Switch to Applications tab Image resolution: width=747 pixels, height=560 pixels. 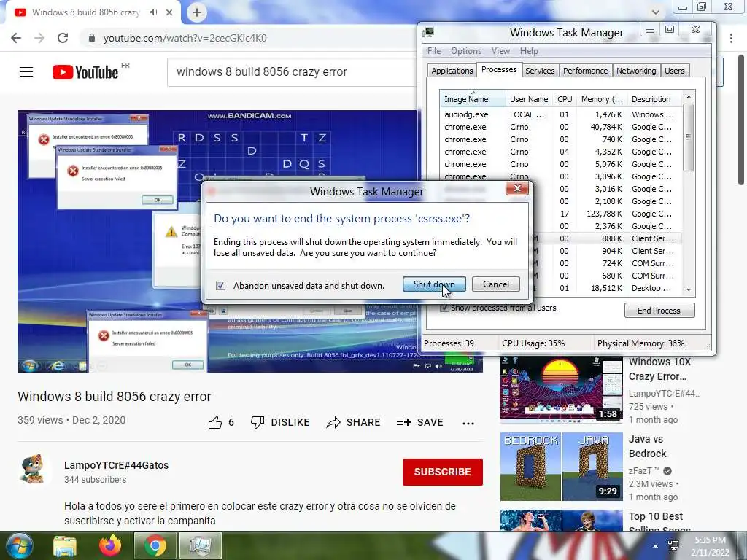point(452,71)
